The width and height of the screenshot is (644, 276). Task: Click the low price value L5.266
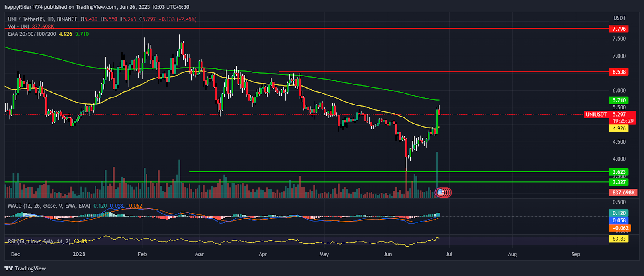[128, 19]
